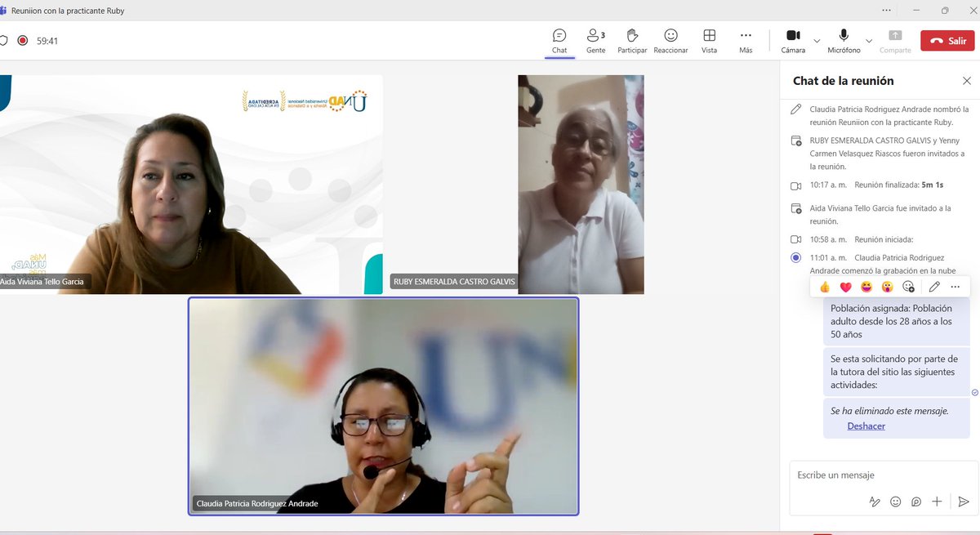This screenshot has width=980, height=535.
Task: Click the meeting renamed notice by Claudia
Action: pos(880,115)
